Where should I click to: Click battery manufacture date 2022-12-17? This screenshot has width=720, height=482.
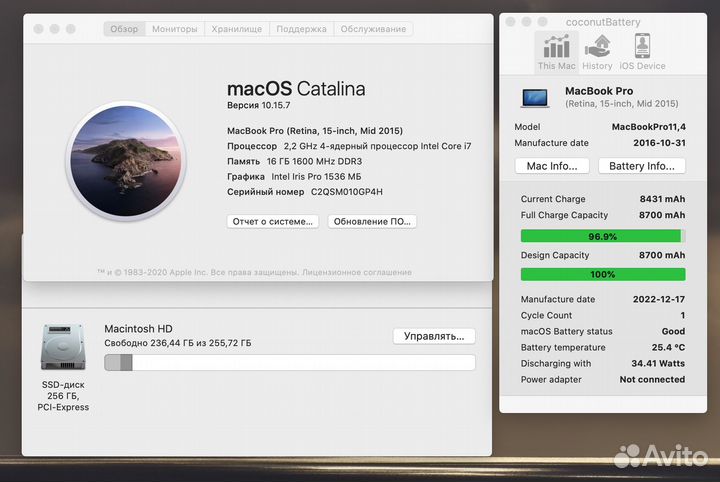[x=659, y=299]
